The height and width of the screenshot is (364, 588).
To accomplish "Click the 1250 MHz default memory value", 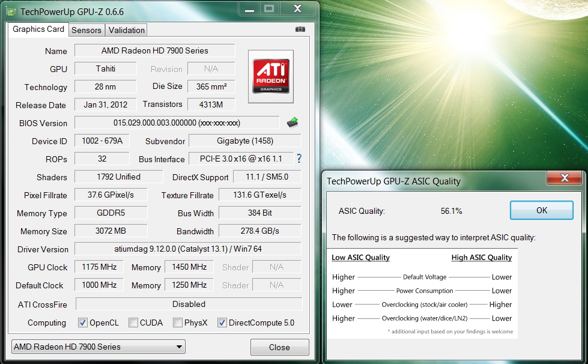I will [x=189, y=285].
